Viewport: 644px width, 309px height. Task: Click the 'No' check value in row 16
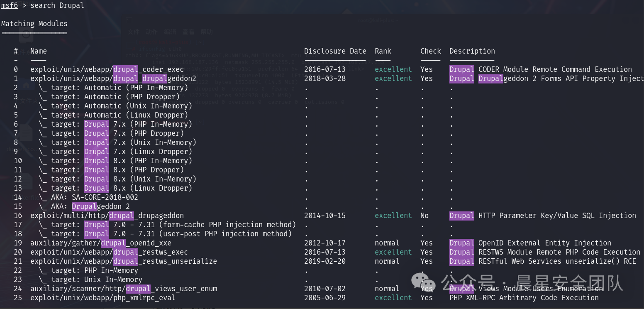pyautogui.click(x=424, y=216)
